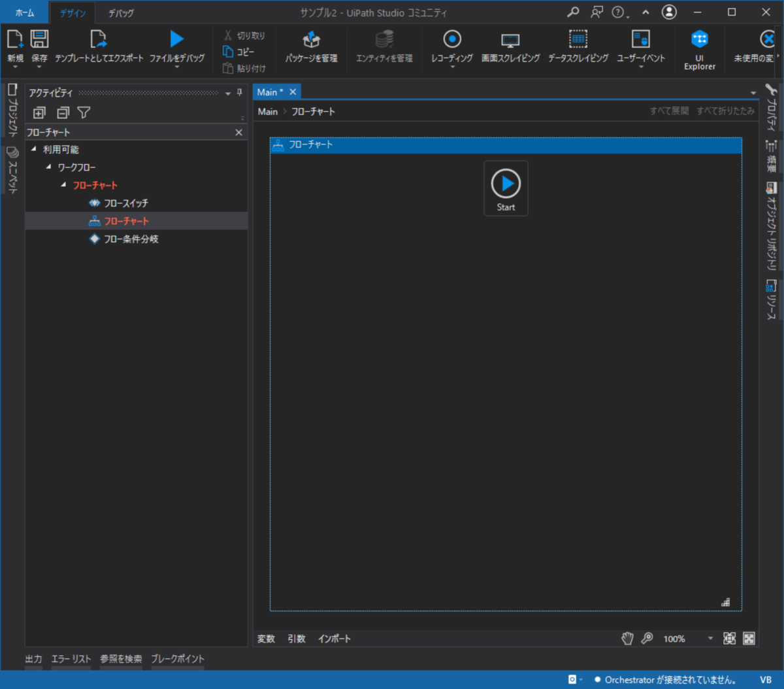Image resolution: width=784 pixels, height=689 pixels.
Task: Open the activities filter funnel
Action: point(84,112)
